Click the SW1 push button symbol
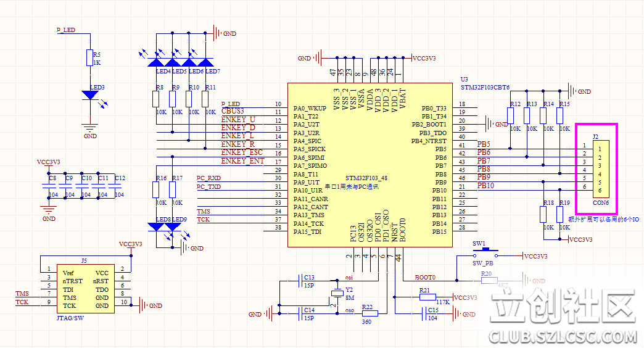This screenshot has height=348, width=644. tap(490, 252)
